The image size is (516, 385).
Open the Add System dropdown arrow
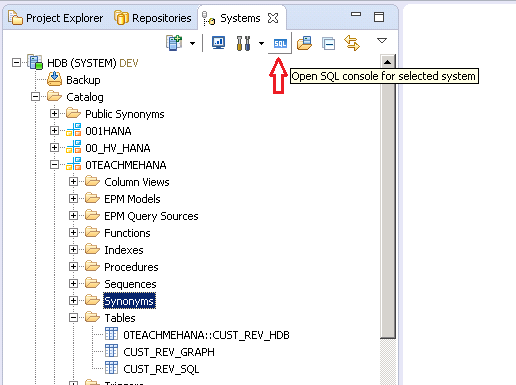(x=192, y=43)
